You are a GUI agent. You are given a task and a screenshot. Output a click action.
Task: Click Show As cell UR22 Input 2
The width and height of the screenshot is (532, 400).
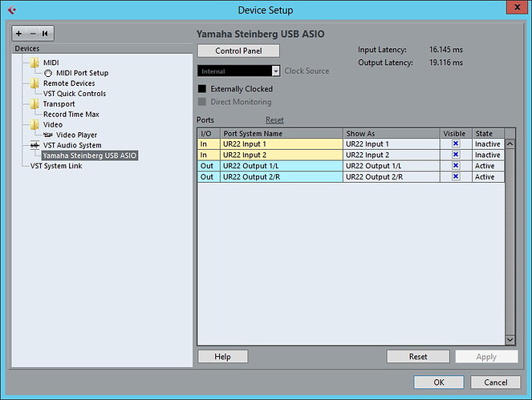[392, 155]
